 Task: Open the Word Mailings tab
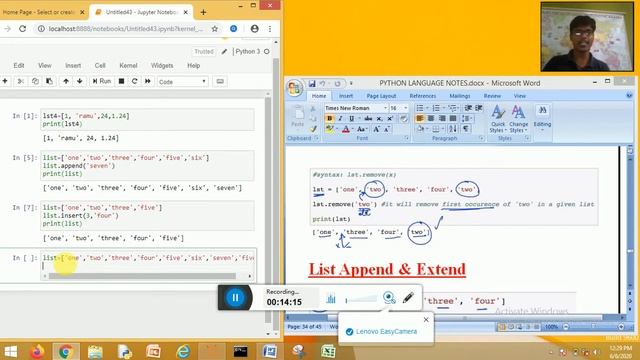point(460,96)
